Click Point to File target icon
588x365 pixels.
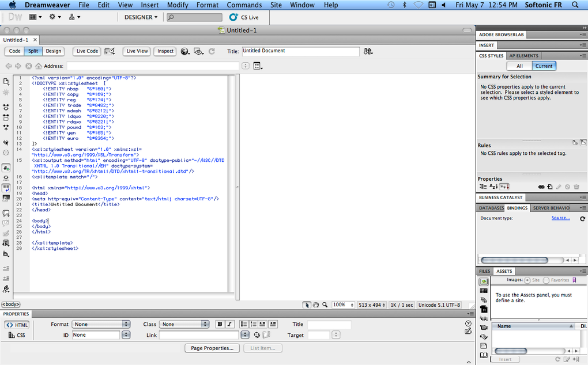tap(257, 335)
